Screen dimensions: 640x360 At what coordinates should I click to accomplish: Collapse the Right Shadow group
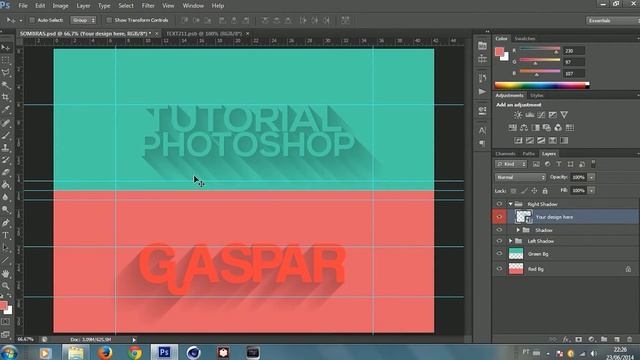point(510,204)
